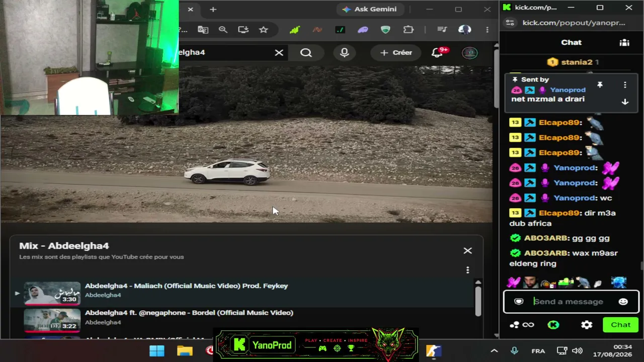Click the translate page icon
644x362 pixels.
point(203,30)
